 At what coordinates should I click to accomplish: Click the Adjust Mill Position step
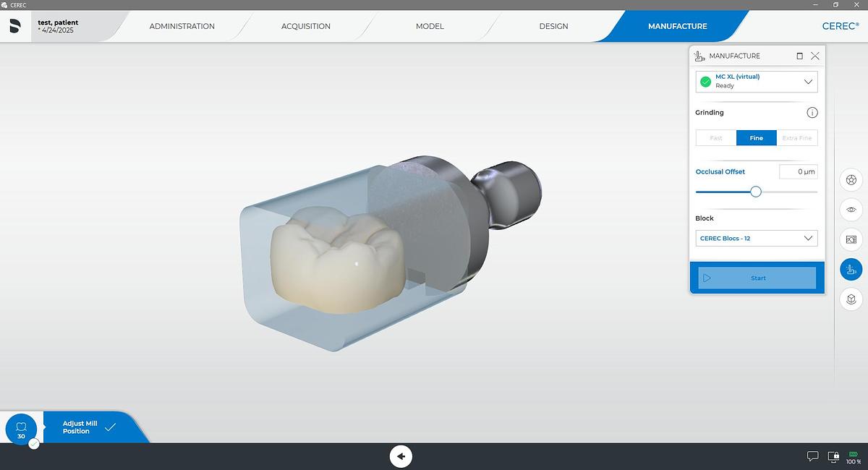pos(80,427)
